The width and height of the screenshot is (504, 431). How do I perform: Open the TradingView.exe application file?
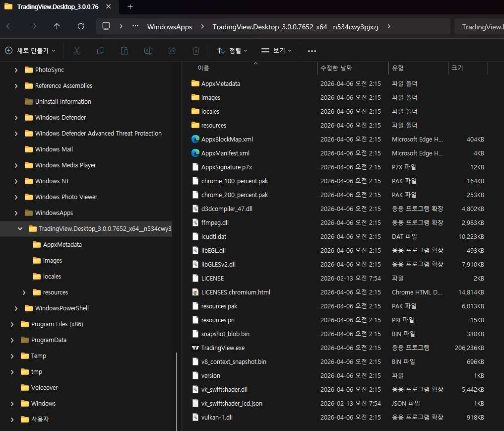pos(223,348)
